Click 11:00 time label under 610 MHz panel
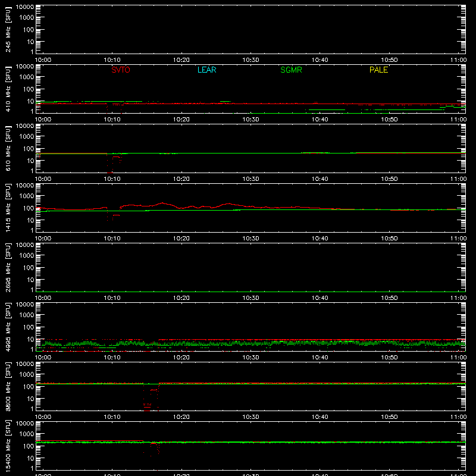The width and height of the screenshot is (476, 476). click(x=458, y=179)
